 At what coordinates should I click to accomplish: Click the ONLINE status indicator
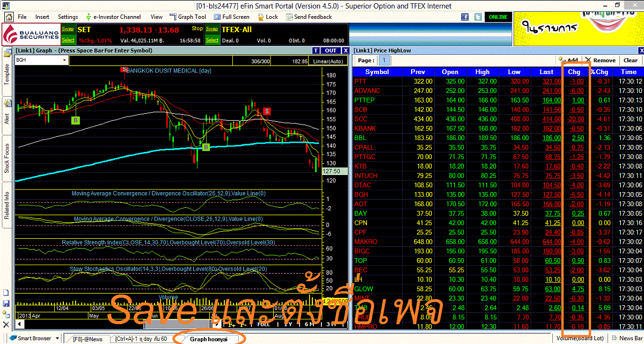click(x=498, y=17)
